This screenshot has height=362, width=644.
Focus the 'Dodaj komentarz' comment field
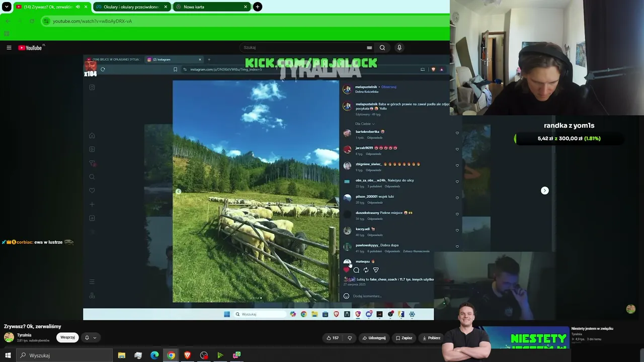click(367, 296)
